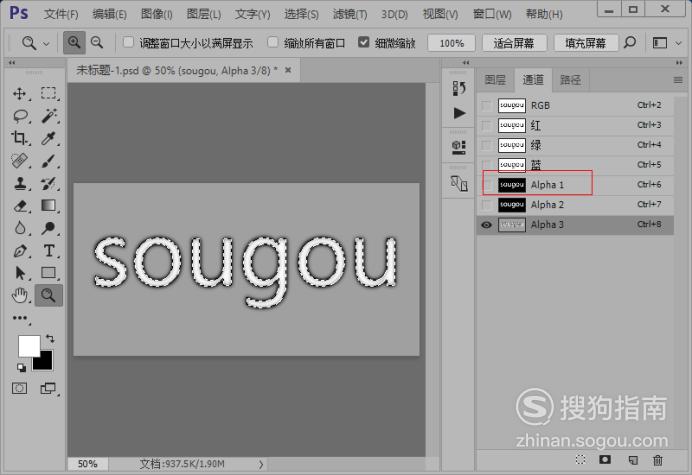
Task: Show the Red (红) channel visibility
Action: [486, 125]
